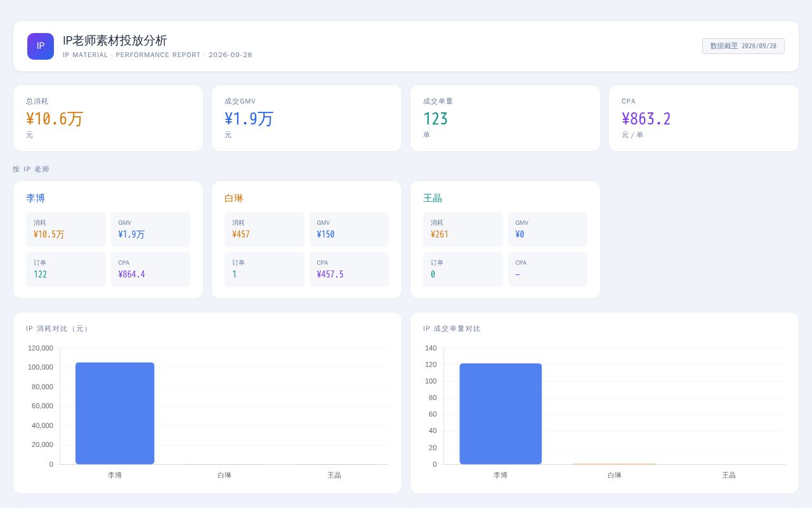Click the IP MATERIAL · PERFORMANCE REPORT subtitle
This screenshot has height=508, width=812.
tap(157, 55)
